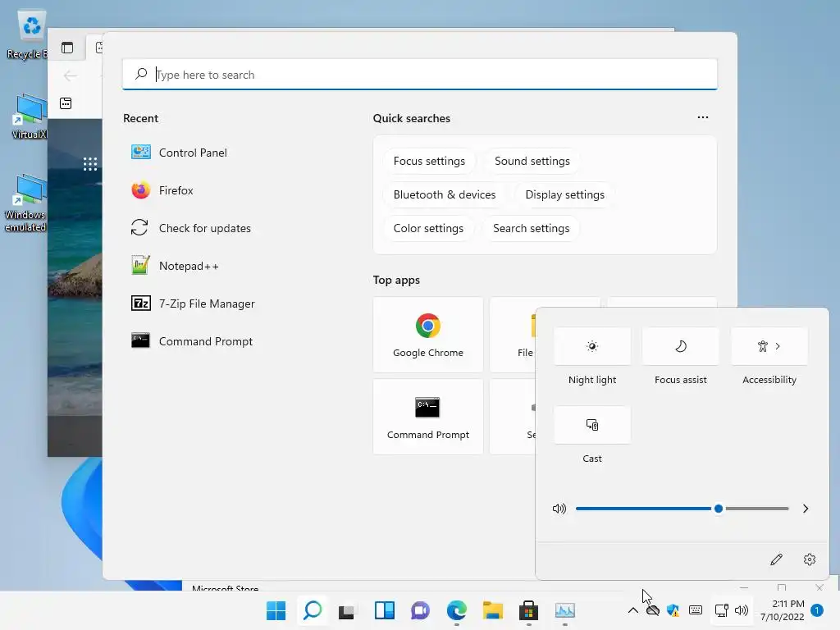Image resolution: width=840 pixels, height=630 pixels.
Task: Open all settings gear in quick panel
Action: point(810,559)
